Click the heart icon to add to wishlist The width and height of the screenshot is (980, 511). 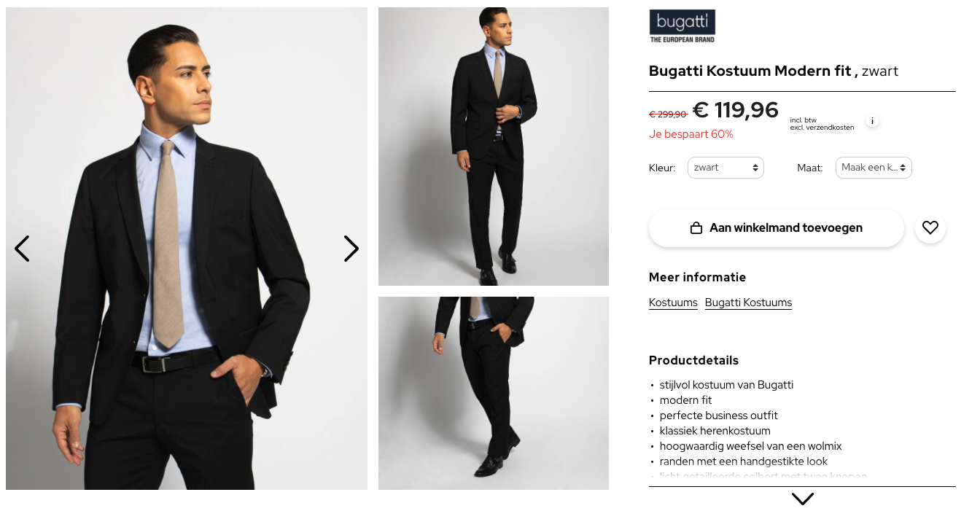(x=930, y=227)
